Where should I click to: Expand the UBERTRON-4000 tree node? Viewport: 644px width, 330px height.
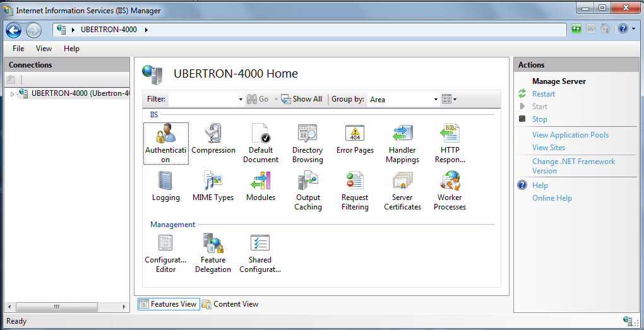(x=12, y=94)
